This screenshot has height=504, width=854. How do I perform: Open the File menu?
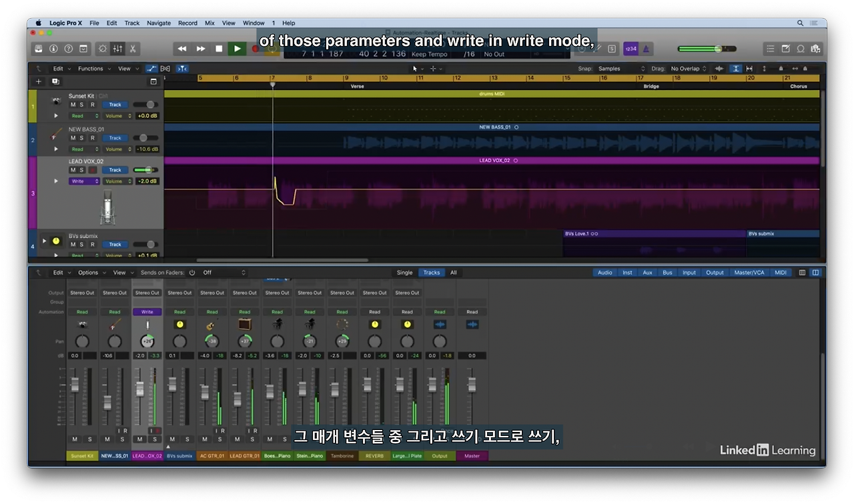[x=94, y=23]
